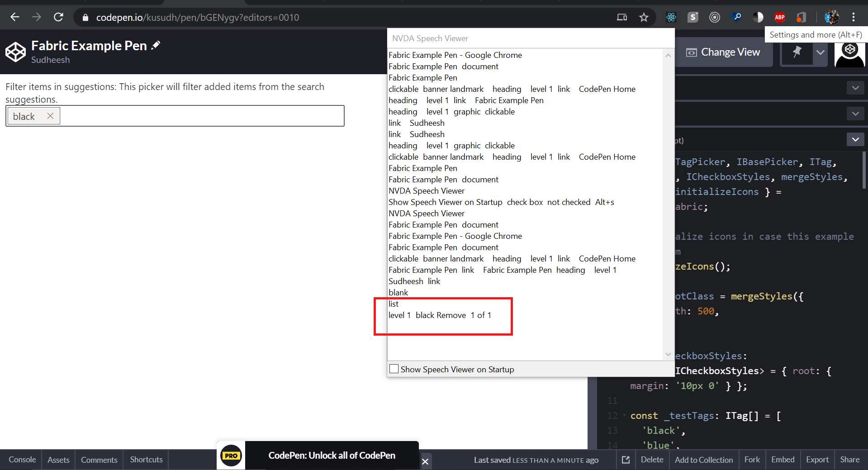Open Adblock Plus extension
868x470 pixels.
[x=779, y=17]
